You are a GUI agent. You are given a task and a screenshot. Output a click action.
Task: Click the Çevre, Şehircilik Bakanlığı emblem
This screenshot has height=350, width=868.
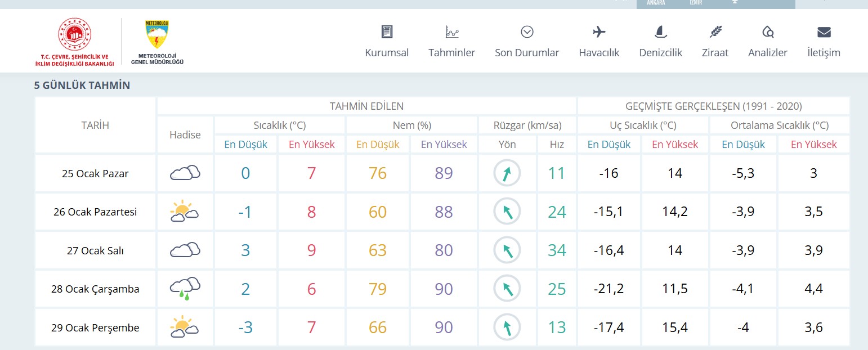tap(74, 36)
